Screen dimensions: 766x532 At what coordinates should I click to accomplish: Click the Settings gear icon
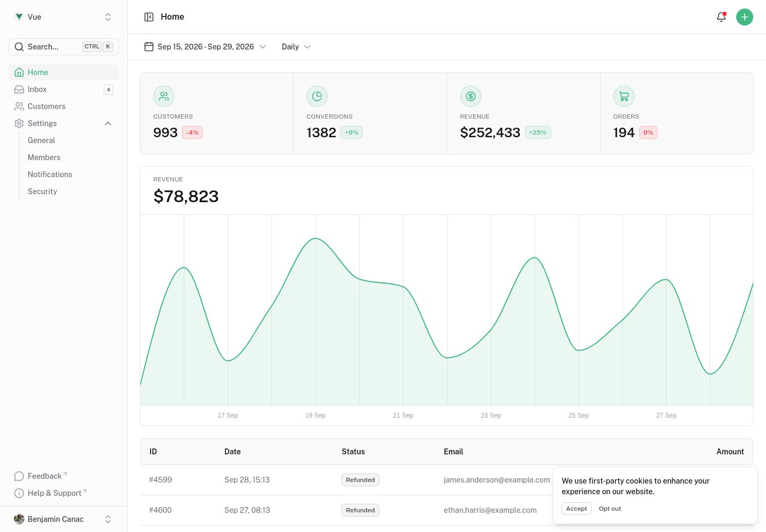coord(19,123)
